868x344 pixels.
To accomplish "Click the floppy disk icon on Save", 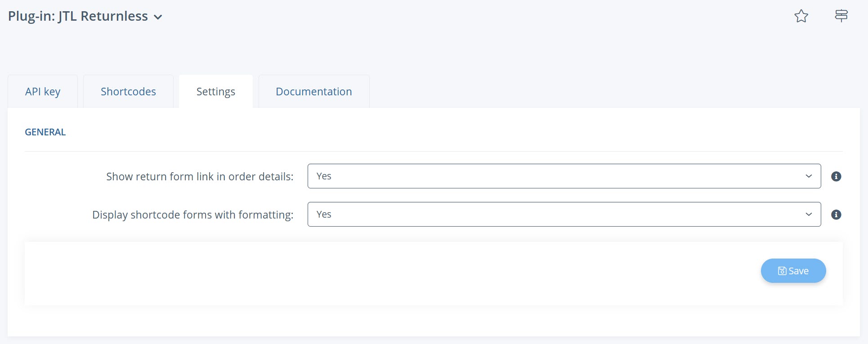I will 782,271.
